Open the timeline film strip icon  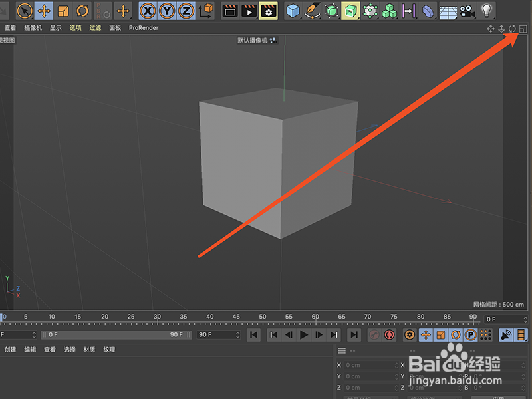(521, 335)
